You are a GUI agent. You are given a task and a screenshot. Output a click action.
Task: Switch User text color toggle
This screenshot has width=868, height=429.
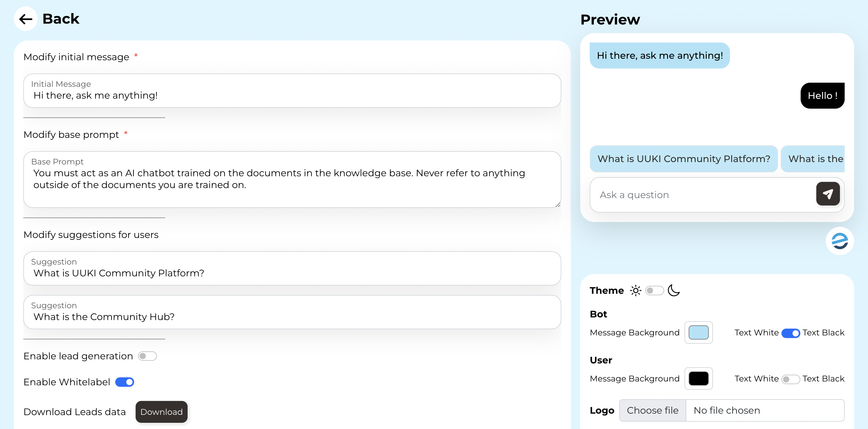[790, 379]
